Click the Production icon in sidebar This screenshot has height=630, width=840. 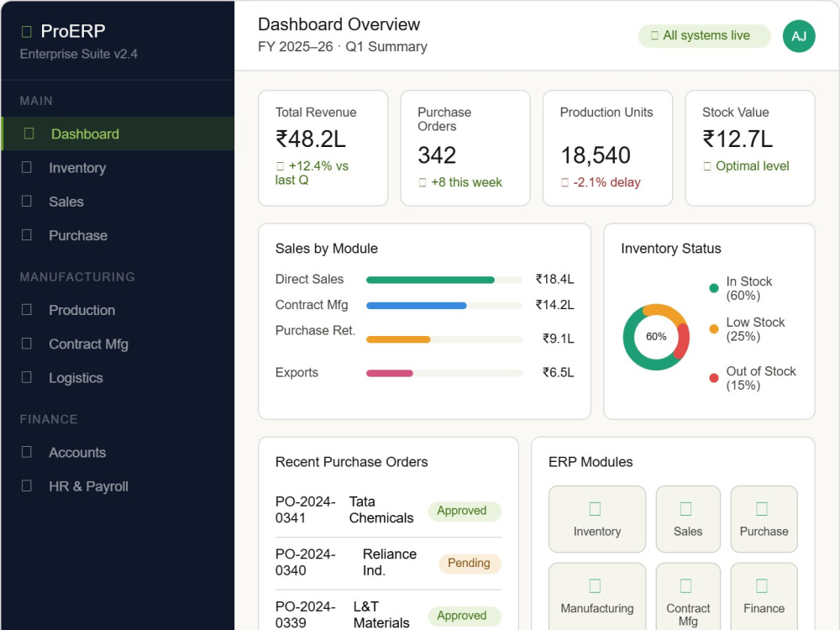(26, 310)
